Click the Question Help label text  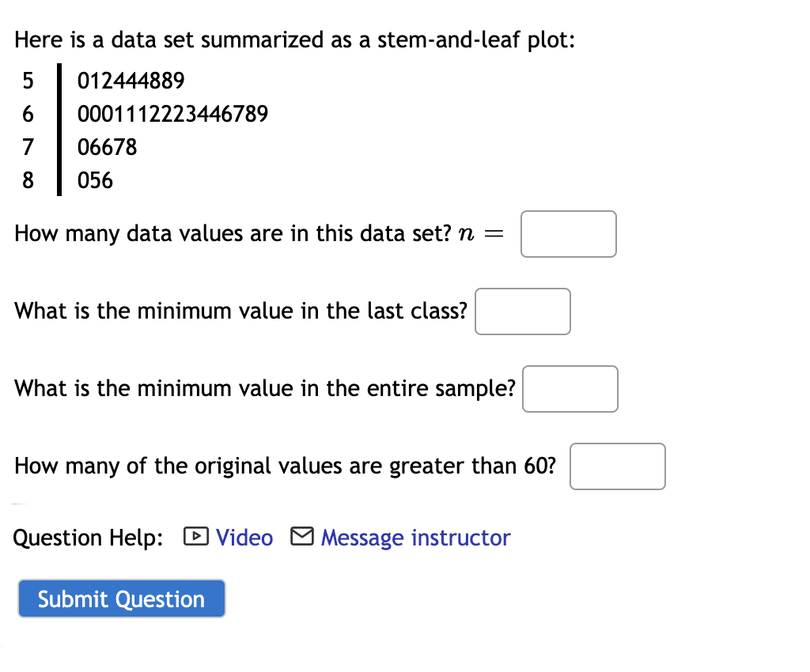click(87, 538)
